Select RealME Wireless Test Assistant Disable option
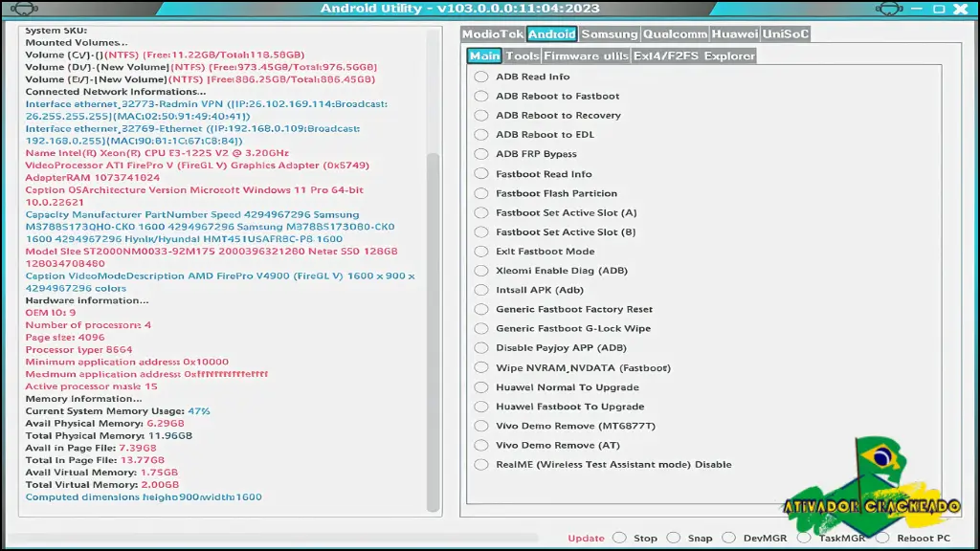Screen dimensions: 980x551 pos(480,465)
